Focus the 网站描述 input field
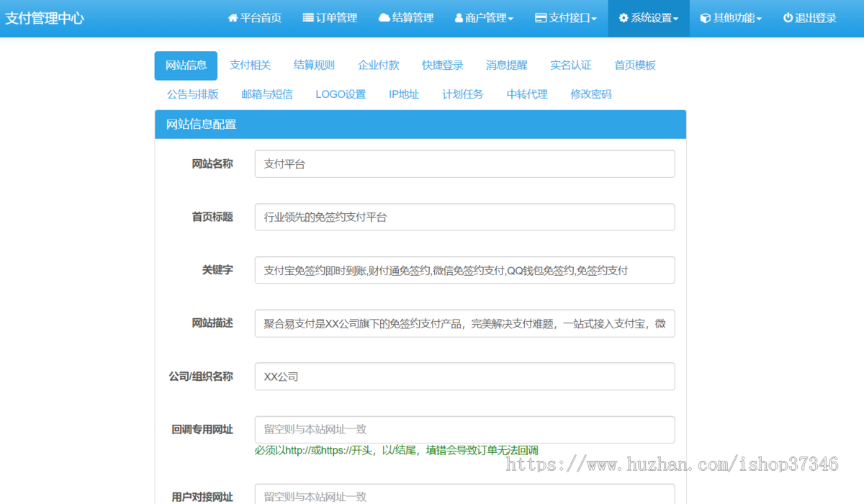Image resolution: width=864 pixels, height=504 pixels. (464, 323)
